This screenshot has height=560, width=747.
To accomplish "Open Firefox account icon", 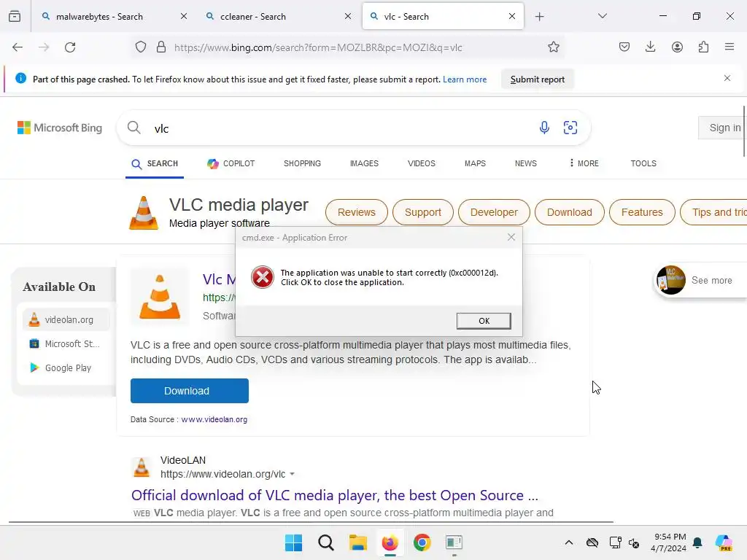I will click(x=677, y=47).
